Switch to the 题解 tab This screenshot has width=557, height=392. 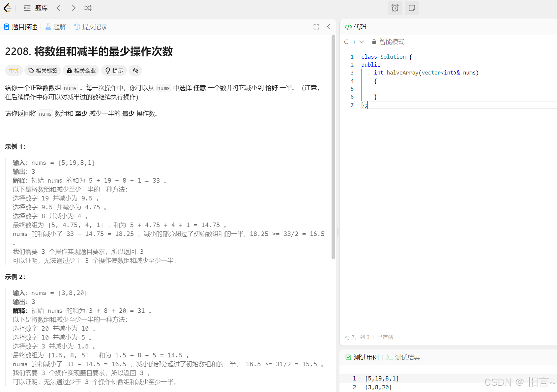56,27
